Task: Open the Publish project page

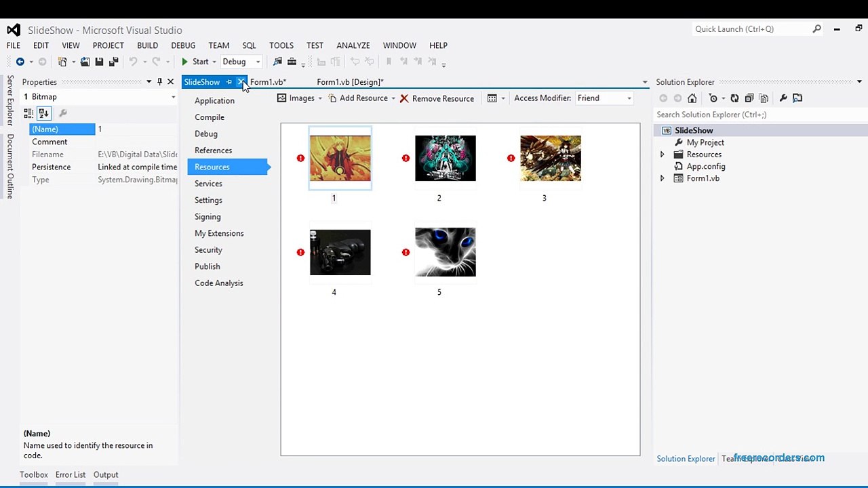Action: pyautogui.click(x=208, y=266)
